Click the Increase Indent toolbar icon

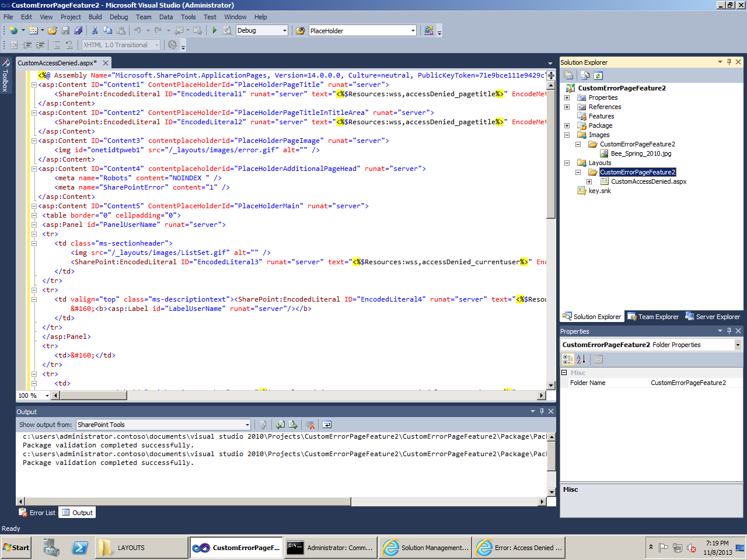(x=40, y=45)
